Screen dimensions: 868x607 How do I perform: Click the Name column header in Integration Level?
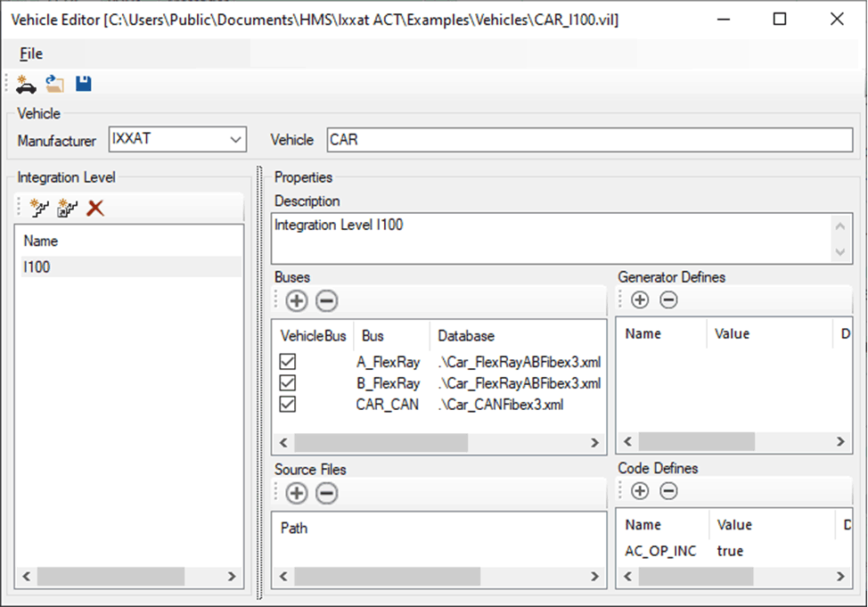[x=41, y=241]
